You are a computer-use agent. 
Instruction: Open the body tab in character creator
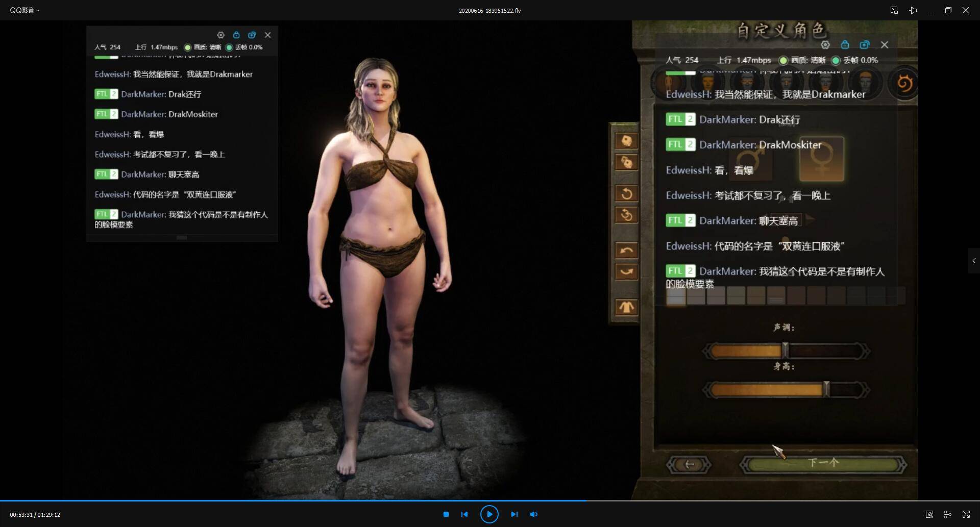click(669, 82)
